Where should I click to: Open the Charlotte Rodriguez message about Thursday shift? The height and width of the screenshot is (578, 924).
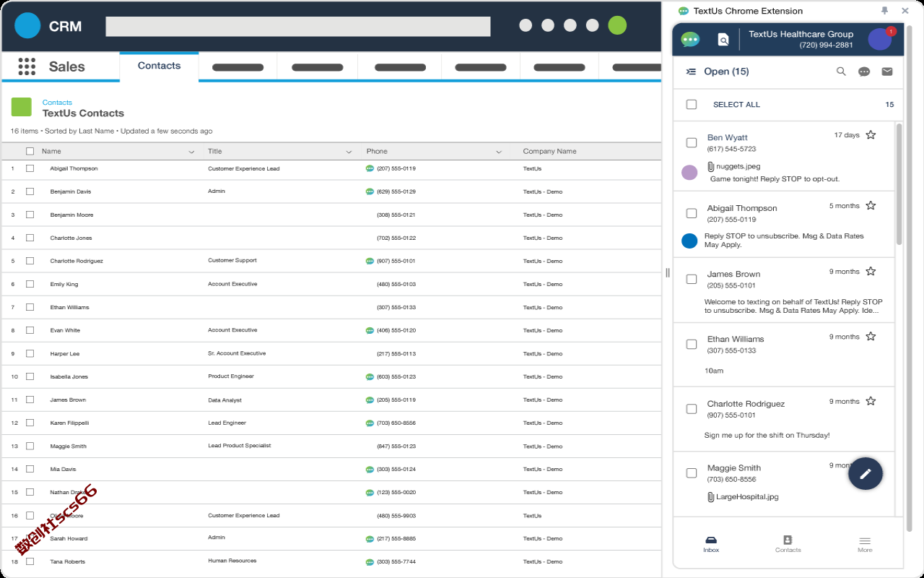click(767, 435)
